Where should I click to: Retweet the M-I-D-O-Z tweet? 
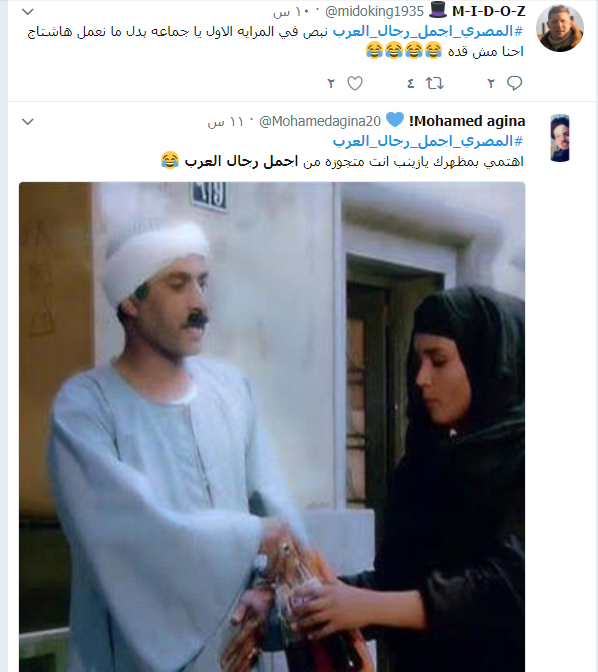(434, 83)
